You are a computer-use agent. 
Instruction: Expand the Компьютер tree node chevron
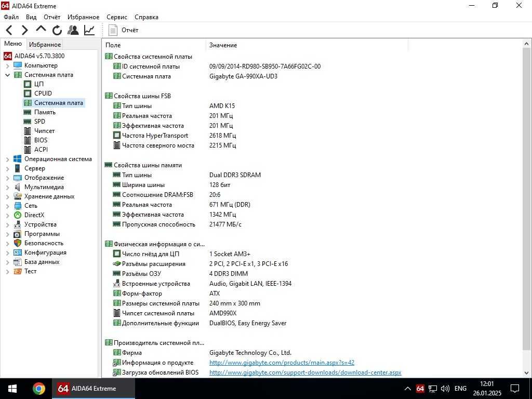(7, 65)
